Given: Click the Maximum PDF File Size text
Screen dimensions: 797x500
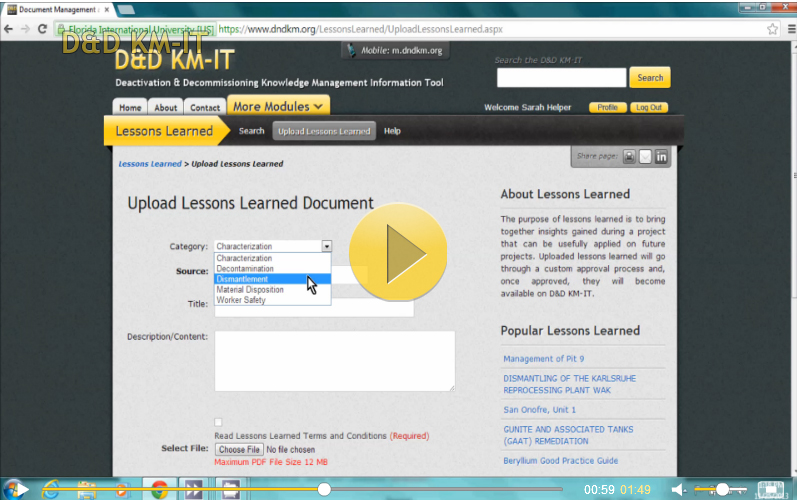Looking at the screenshot, I should pos(271,462).
